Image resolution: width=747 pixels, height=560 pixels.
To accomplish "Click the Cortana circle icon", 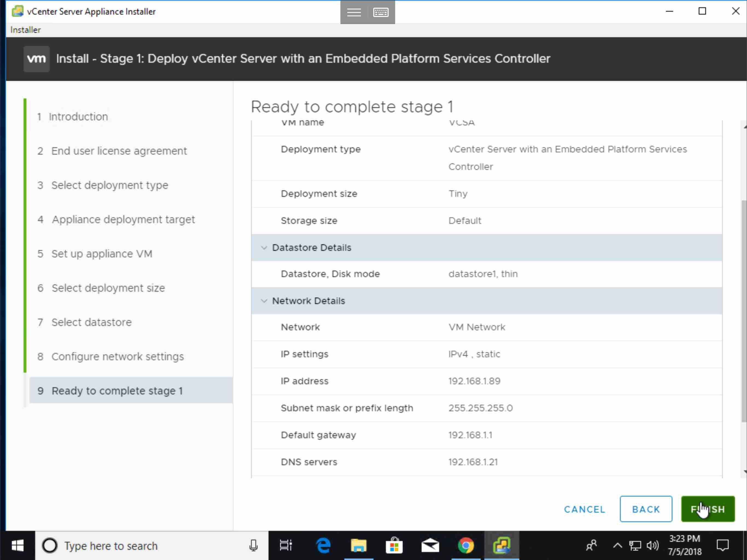I will tap(50, 546).
